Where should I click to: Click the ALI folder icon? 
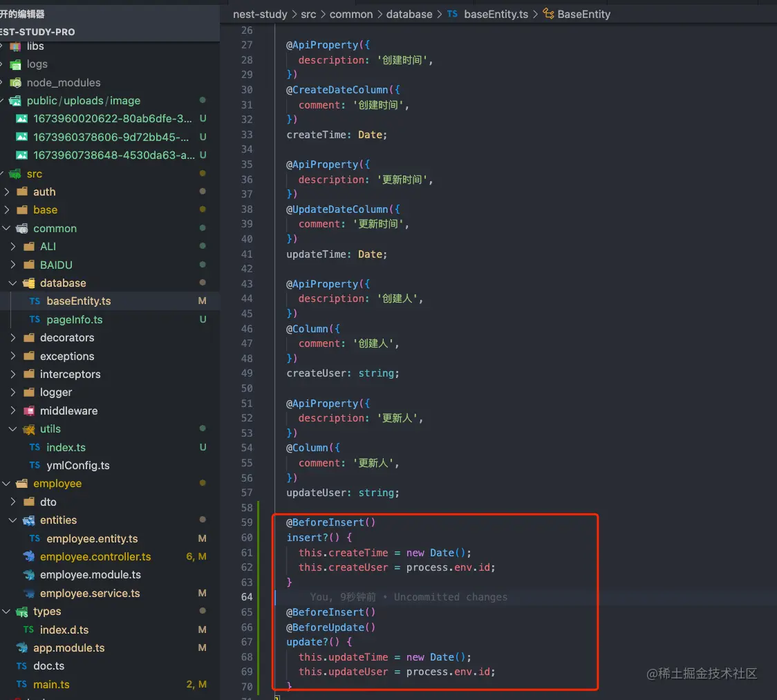tap(29, 247)
